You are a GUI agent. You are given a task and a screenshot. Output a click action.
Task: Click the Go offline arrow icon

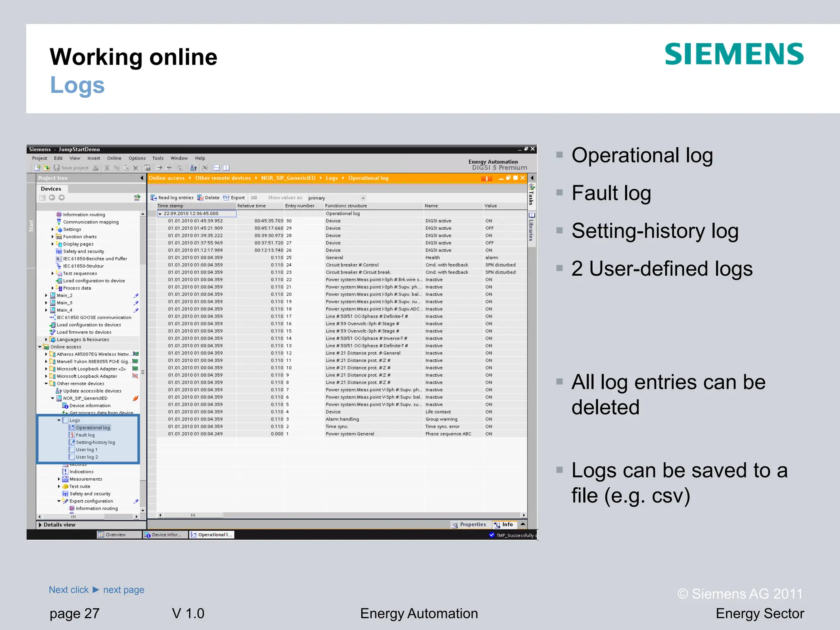[x=169, y=168]
